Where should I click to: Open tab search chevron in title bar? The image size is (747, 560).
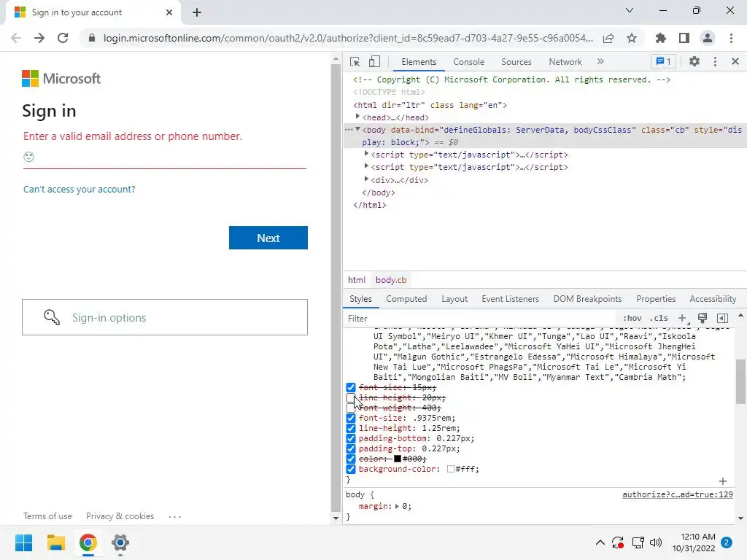tap(630, 10)
